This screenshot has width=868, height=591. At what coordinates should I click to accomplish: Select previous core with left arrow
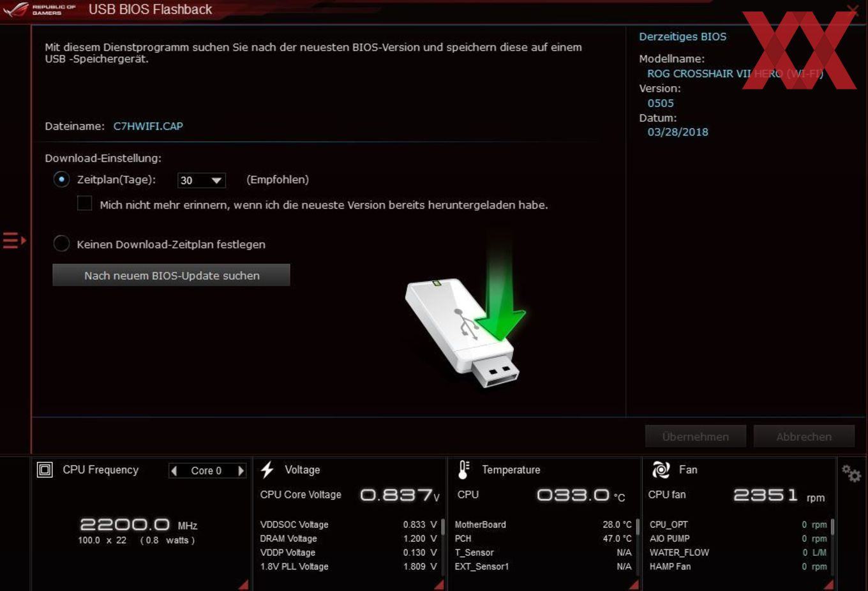(x=174, y=471)
